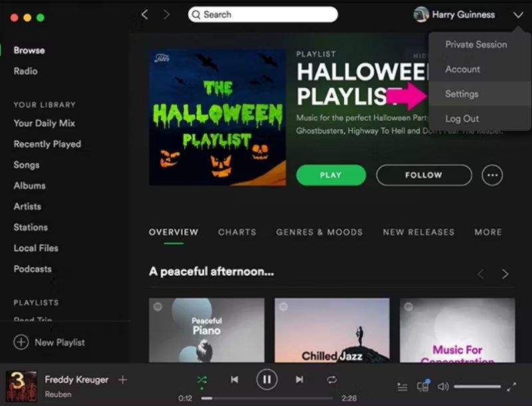Open the play queue icon
The width and height of the screenshot is (532, 406).
[402, 387]
